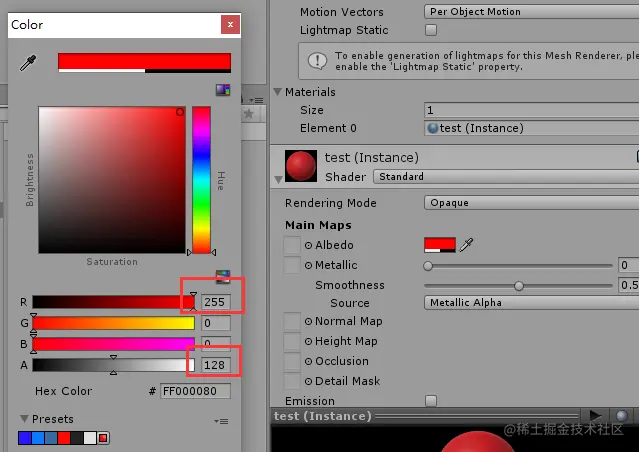This screenshot has width=639, height=452.
Task: Select the dark gray preset swatch
Action: pyautogui.click(x=77, y=438)
